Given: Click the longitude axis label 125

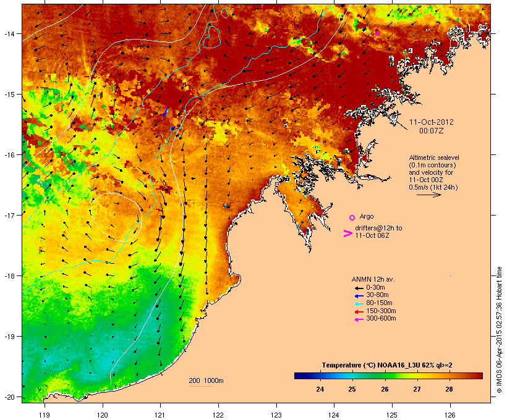Looking at the screenshot, I should (392, 415).
